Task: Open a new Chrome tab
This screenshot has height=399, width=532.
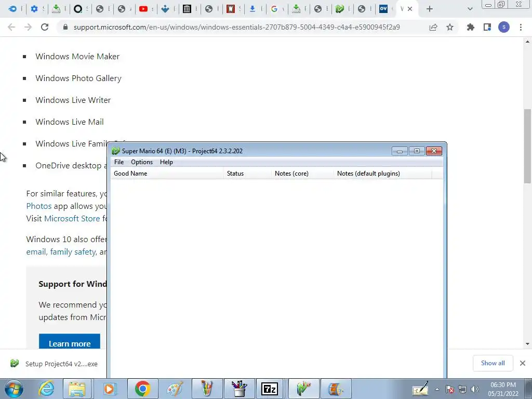Action: pos(430,9)
